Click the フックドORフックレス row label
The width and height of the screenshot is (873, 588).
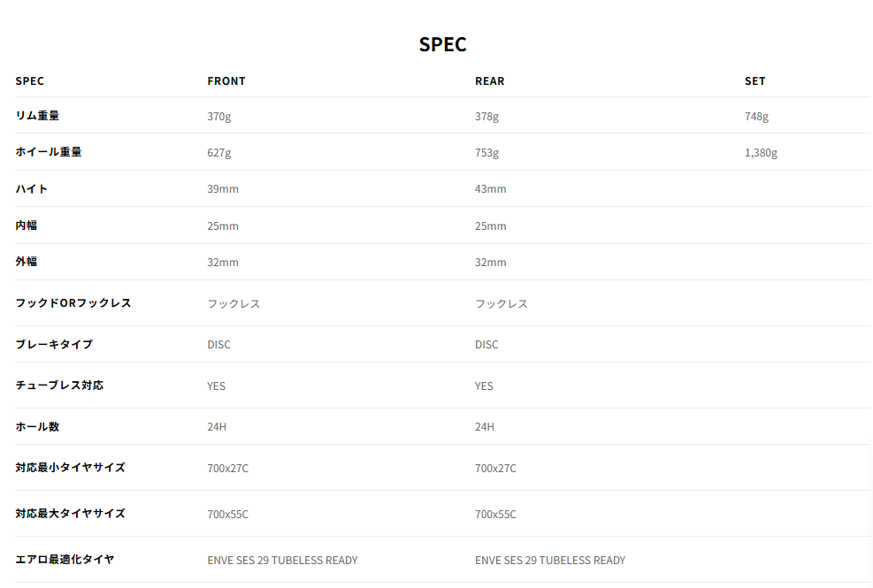[x=73, y=303]
